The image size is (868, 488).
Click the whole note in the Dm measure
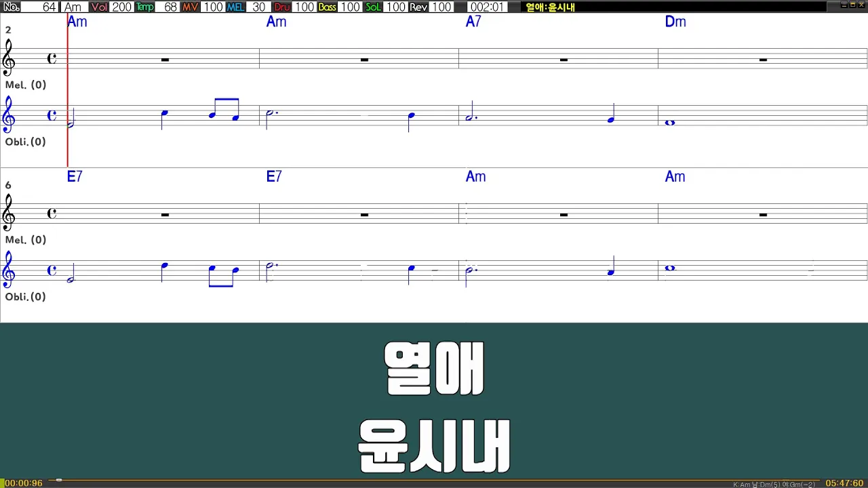pyautogui.click(x=670, y=123)
